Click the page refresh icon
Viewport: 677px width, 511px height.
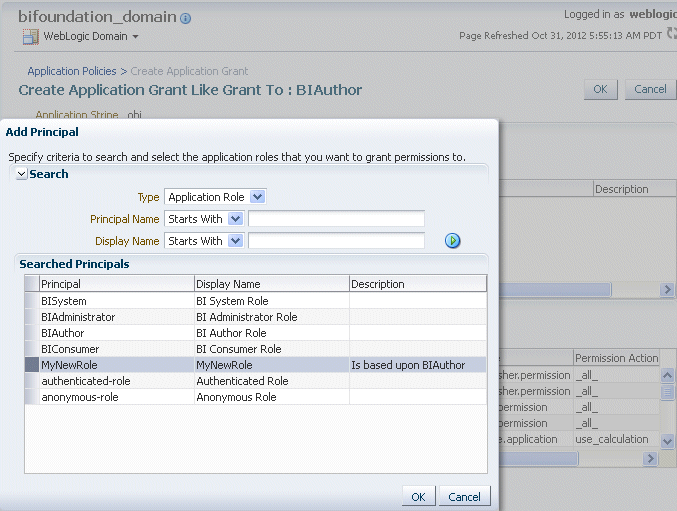pyautogui.click(x=671, y=33)
